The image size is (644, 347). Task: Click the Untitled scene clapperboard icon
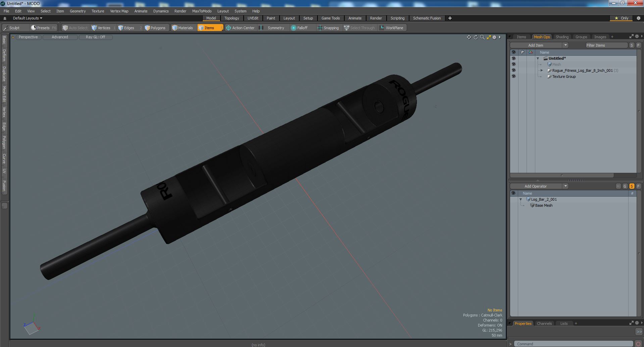[546, 58]
